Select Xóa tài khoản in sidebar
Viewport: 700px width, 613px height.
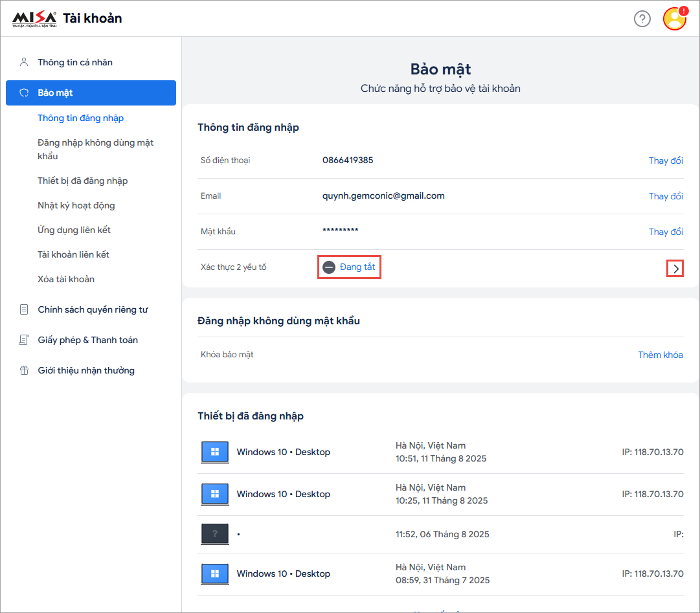(x=66, y=279)
